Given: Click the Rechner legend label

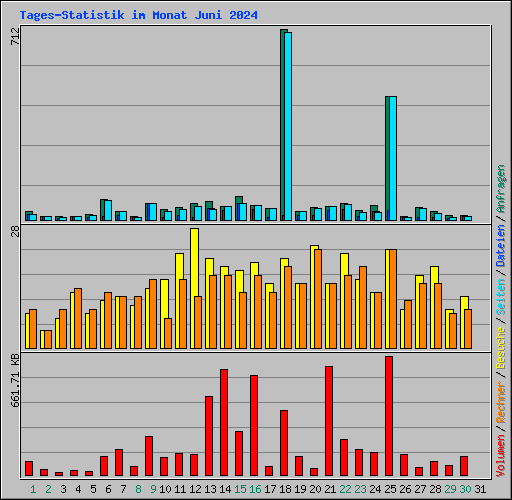Looking at the screenshot, I should coord(501,403).
